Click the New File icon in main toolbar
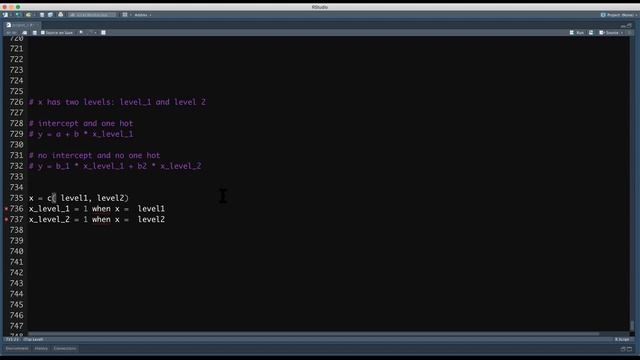Screen dimensions: 640x360 [5, 15]
